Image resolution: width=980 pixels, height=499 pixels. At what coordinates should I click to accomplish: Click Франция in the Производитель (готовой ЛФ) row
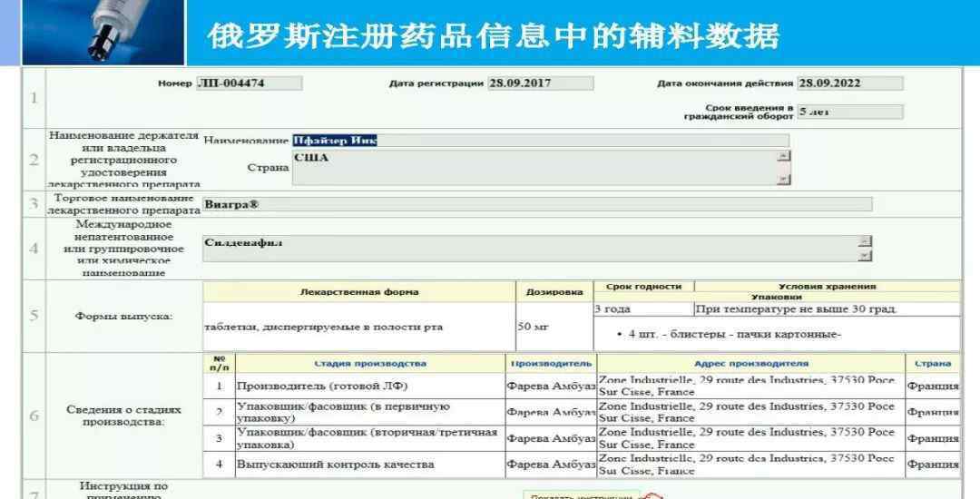[933, 386]
